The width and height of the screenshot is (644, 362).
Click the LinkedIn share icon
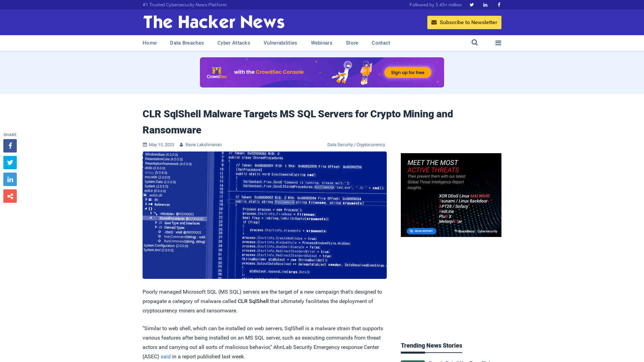(x=10, y=179)
